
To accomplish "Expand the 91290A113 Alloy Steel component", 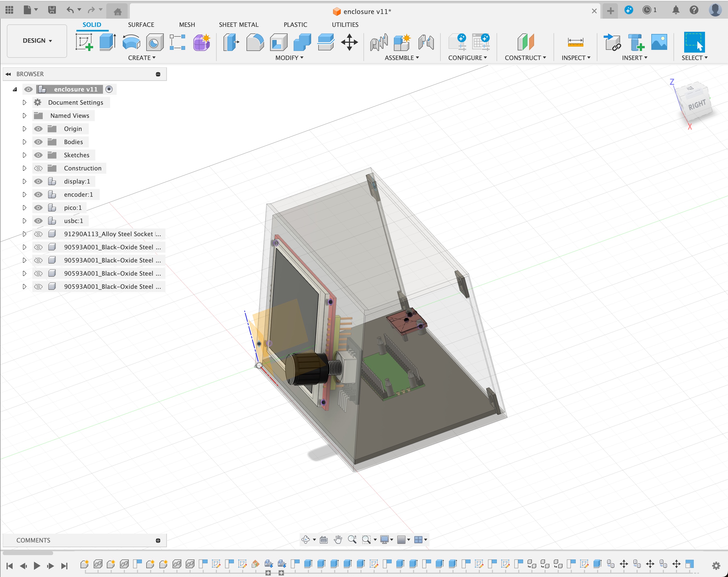I will [x=24, y=233].
